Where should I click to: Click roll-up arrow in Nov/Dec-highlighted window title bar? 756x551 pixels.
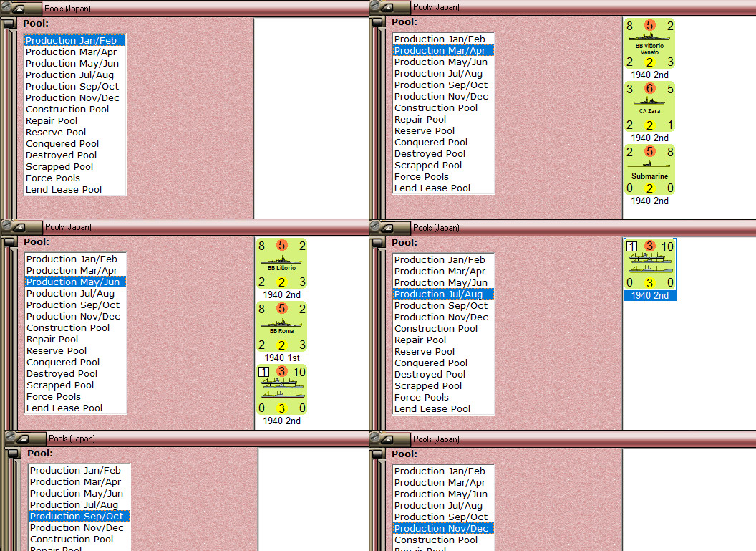(x=387, y=439)
